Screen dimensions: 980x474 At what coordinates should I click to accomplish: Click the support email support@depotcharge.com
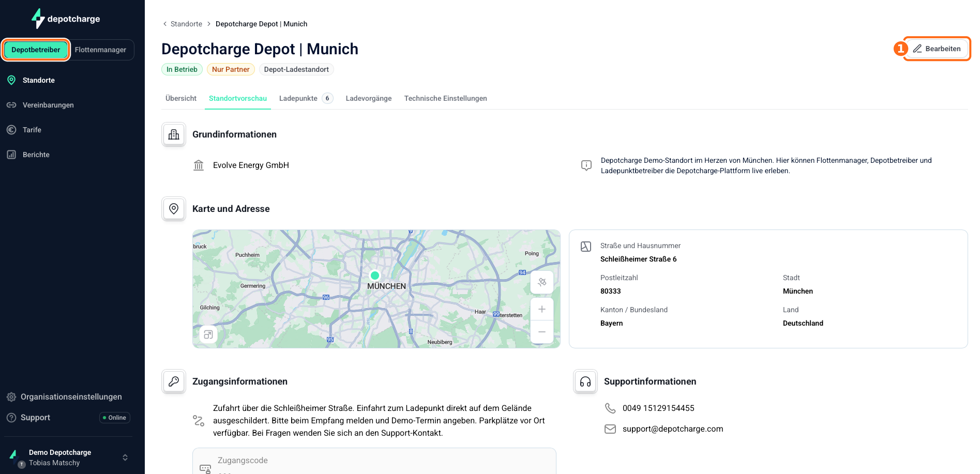pyautogui.click(x=673, y=429)
